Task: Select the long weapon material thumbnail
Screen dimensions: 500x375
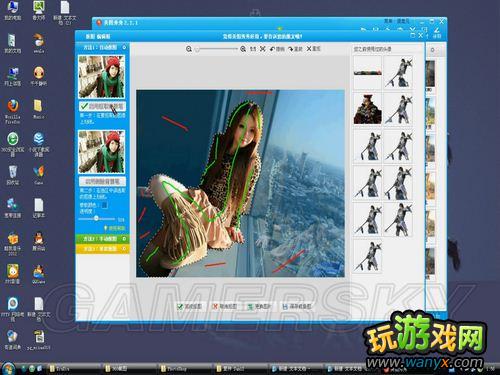Action: click(x=368, y=72)
